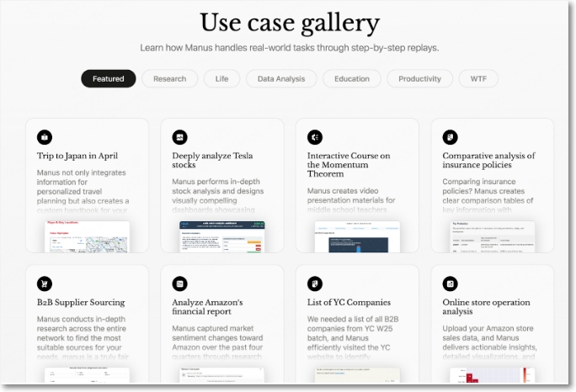576x392 pixels.
Task: Click 'We needed a list of all B2B' description
Action: (353, 337)
